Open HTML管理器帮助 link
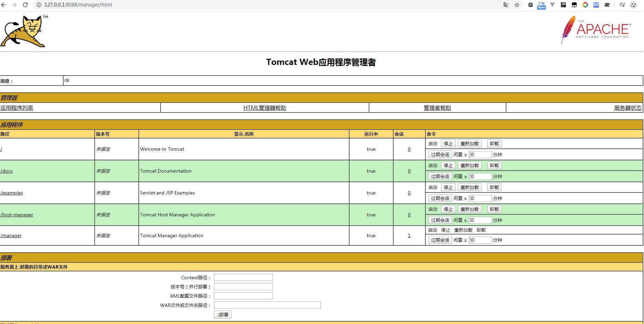 point(265,108)
